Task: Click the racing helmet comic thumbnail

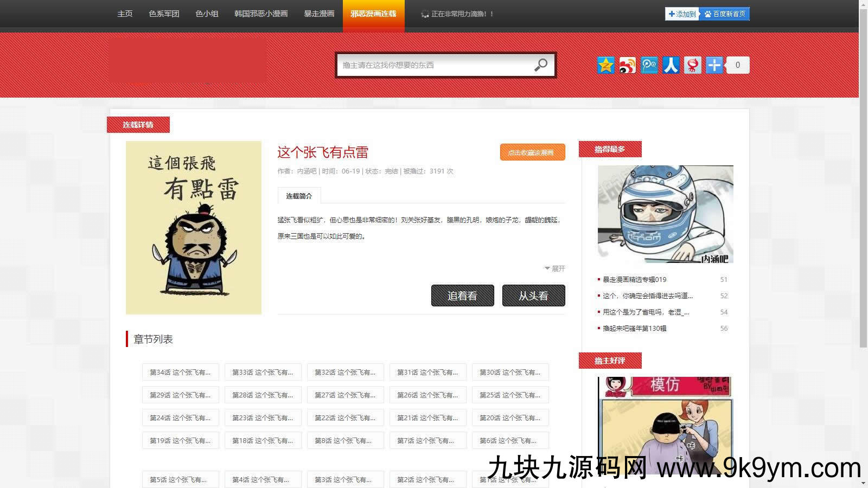Action: [x=666, y=214]
